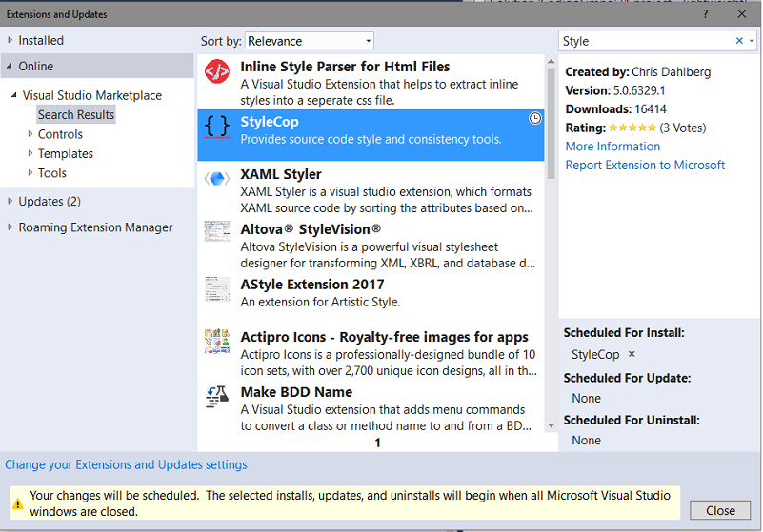Click the Altova StyleVision thumbnail icon
This screenshot has height=532, width=763.
217,231
